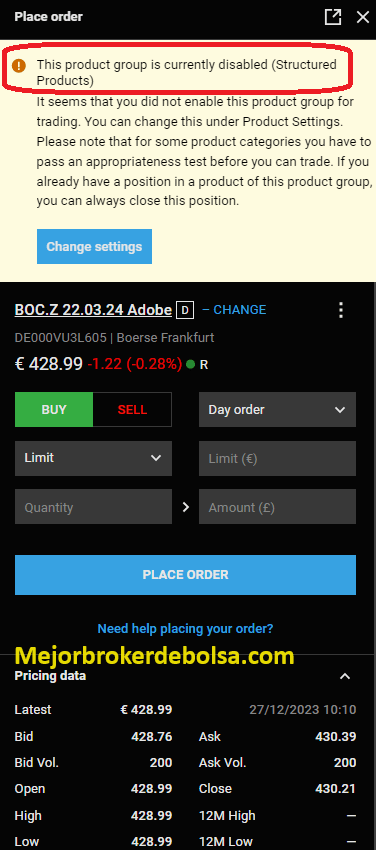The height and width of the screenshot is (850, 376).
Task: Open the BOC.Z 22.03.24 Adobe product link
Action: tap(93, 310)
